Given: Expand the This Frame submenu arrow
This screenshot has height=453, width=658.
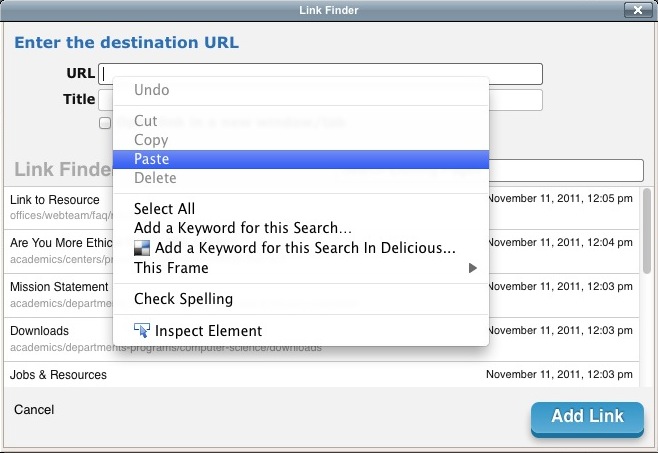Looking at the screenshot, I should [473, 268].
